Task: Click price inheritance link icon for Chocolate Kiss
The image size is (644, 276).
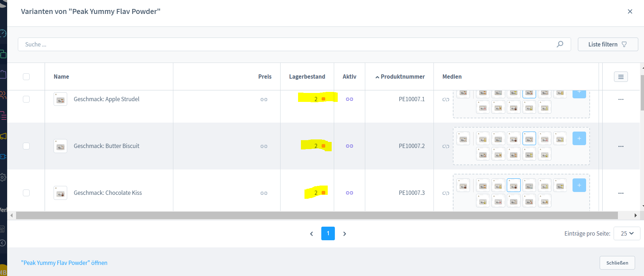Action: 264,193
